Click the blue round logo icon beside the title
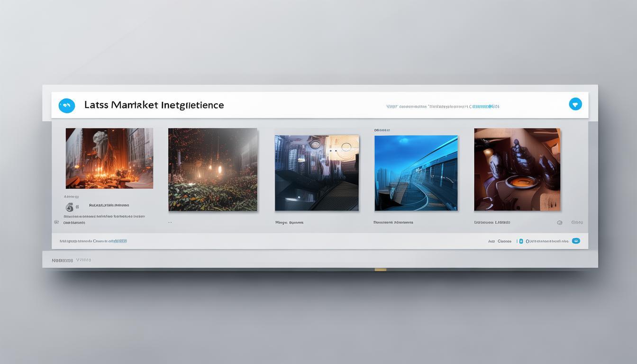 67,106
